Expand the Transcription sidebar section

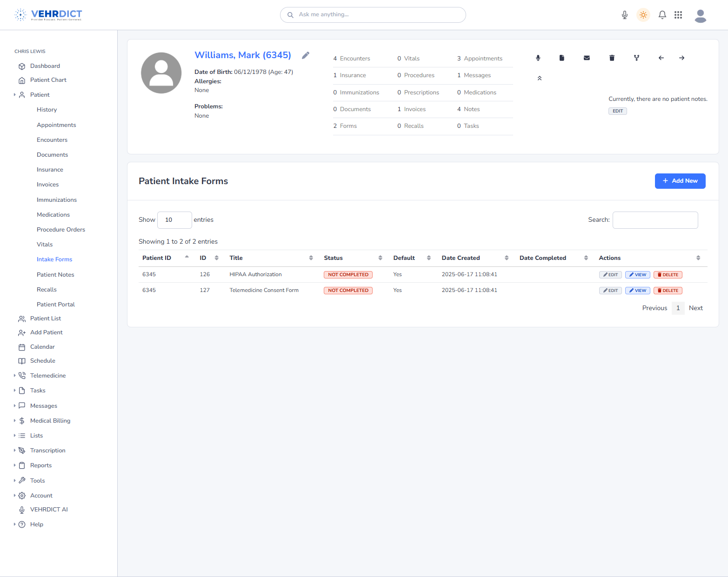point(47,451)
